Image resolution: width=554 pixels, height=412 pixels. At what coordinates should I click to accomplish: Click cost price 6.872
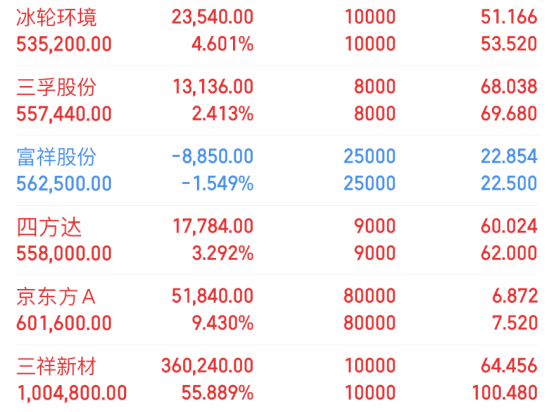point(515,296)
